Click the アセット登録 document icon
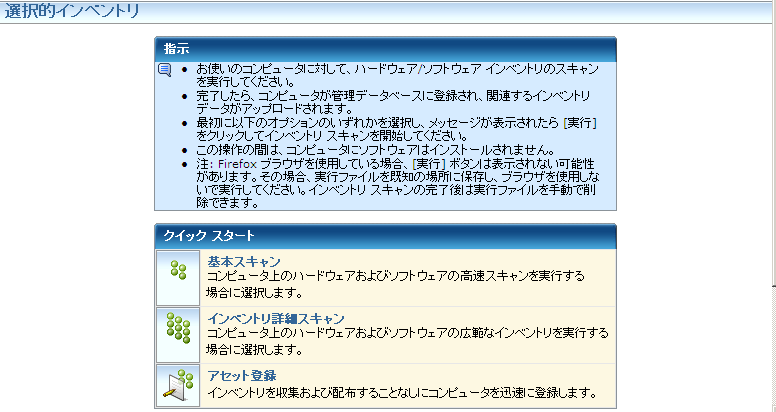The image size is (776, 412). 178,385
